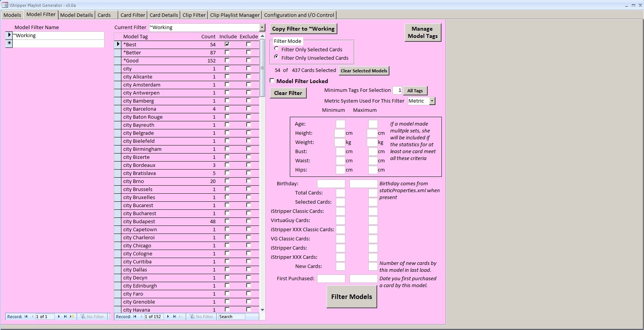The image size is (644, 330).
Task: Select Filter Only Unselected Cards option
Action: (x=276, y=57)
